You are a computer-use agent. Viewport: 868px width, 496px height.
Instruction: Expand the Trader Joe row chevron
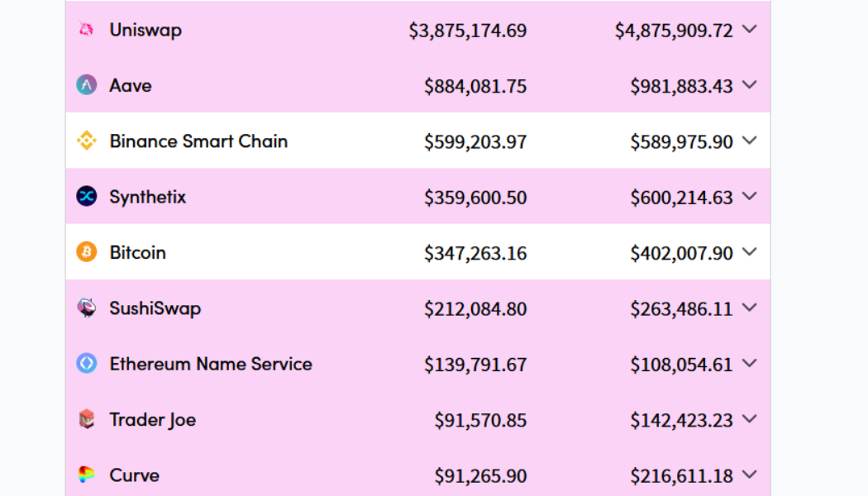coord(750,419)
